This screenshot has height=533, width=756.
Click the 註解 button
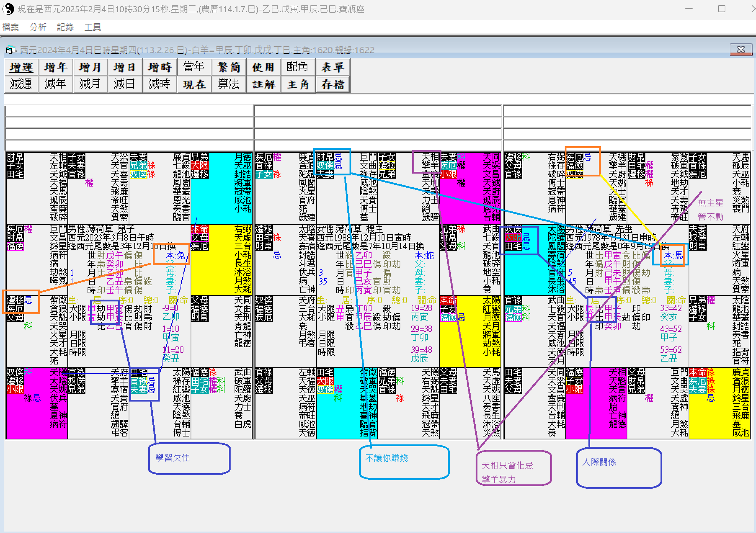[x=263, y=84]
